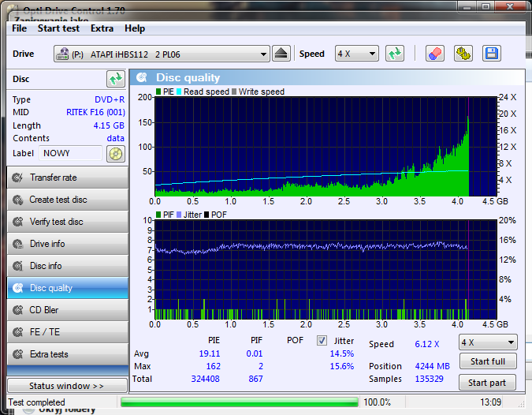Screen dimensions: 532x415
Task: Click the Speed value 6.12 X
Action: (427, 344)
